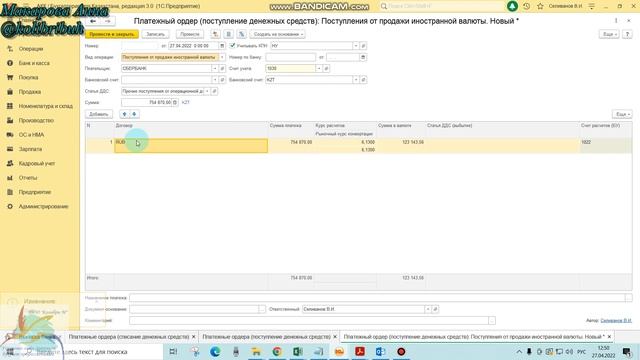
Task: Expand the KZT bank account dropdown
Action: [356, 80]
